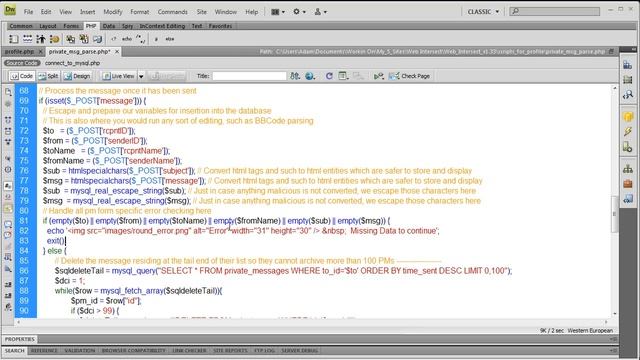Screen dimensions: 640x360
Task: Open Live View options dropdown arrow
Action: point(141,76)
